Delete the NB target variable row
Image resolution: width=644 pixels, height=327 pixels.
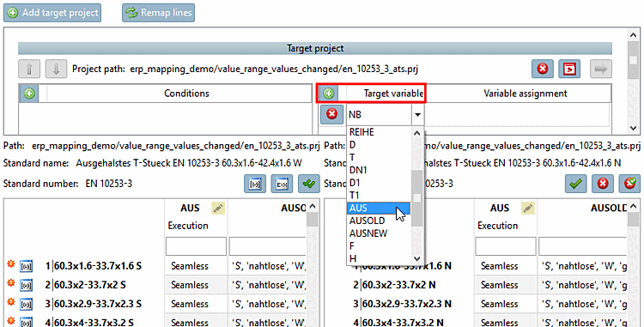tap(331, 114)
